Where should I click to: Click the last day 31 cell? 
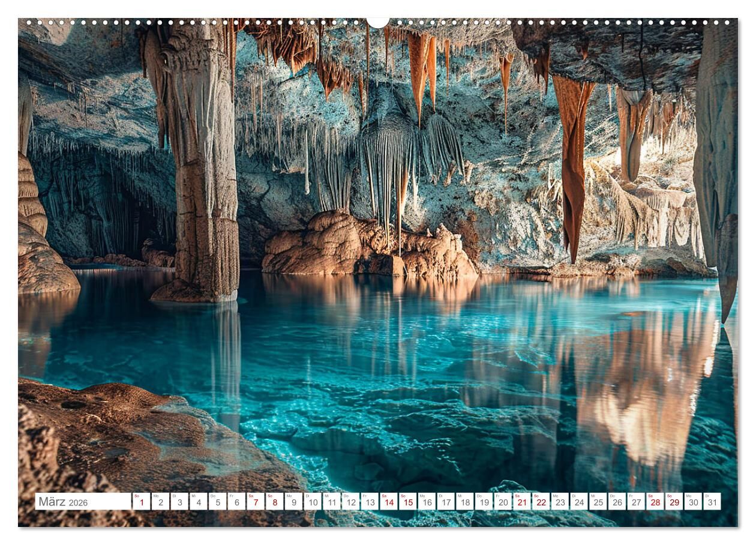pyautogui.click(x=712, y=502)
